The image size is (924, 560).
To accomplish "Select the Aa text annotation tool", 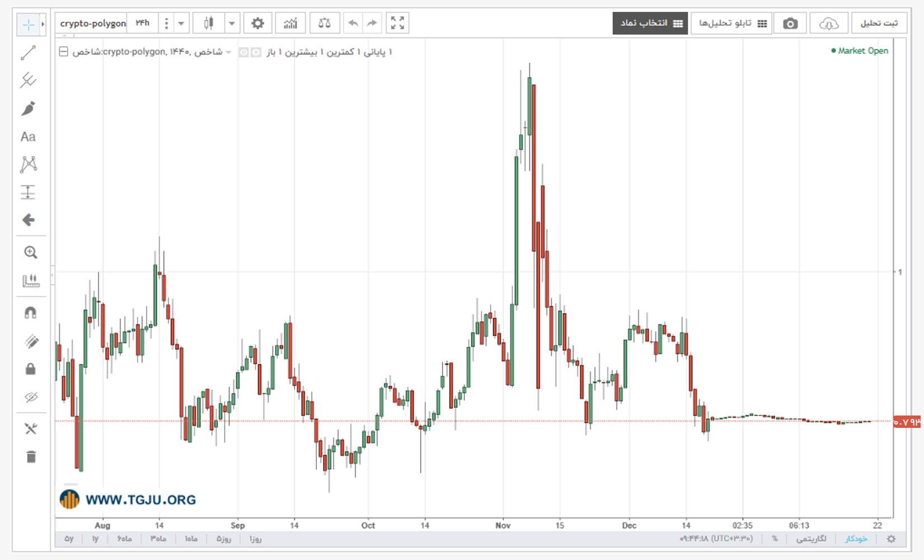I will [x=28, y=137].
